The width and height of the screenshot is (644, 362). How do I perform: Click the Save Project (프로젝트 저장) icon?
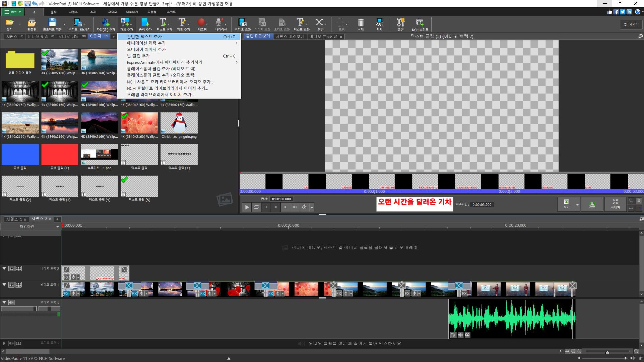(x=52, y=23)
